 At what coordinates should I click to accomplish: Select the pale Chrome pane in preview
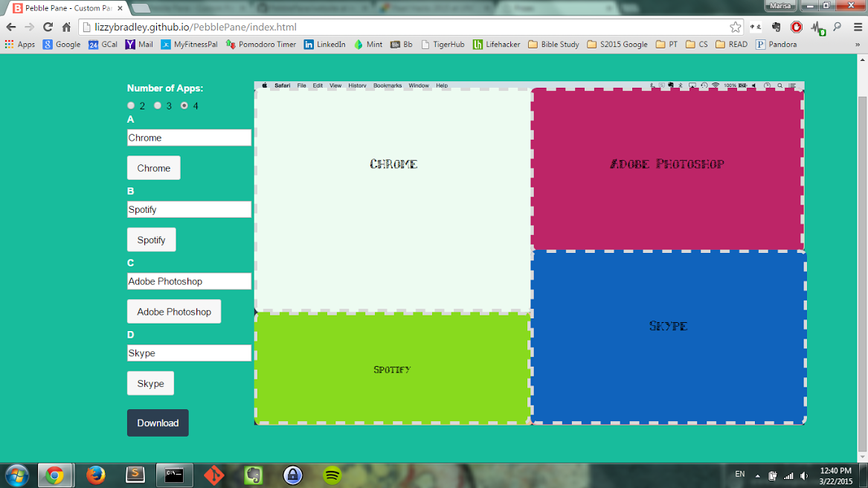click(393, 201)
